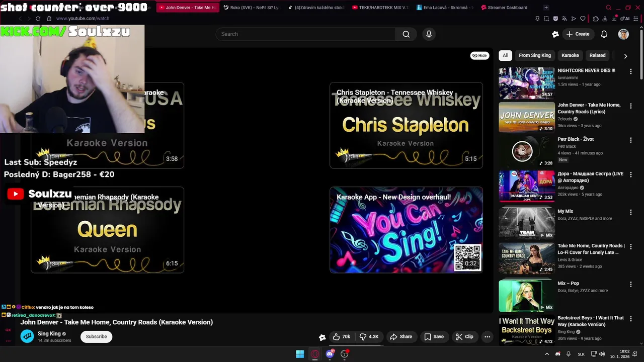Click the SLK keyboard language indicator

(581, 354)
